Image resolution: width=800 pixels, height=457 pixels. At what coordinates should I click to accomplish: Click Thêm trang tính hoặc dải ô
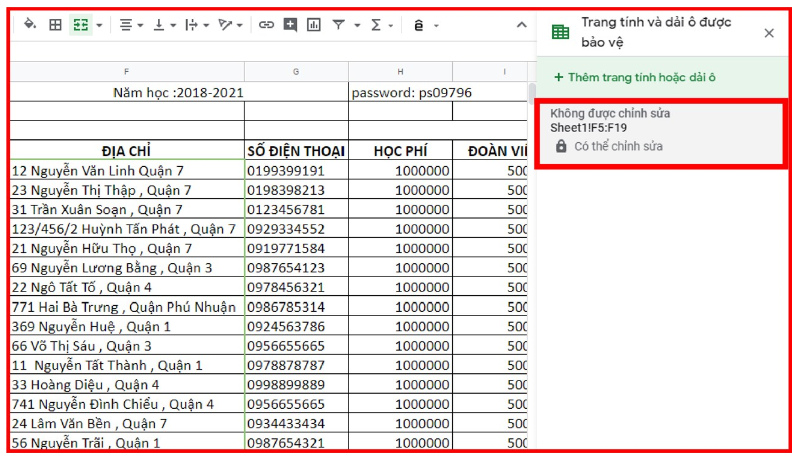click(x=634, y=77)
